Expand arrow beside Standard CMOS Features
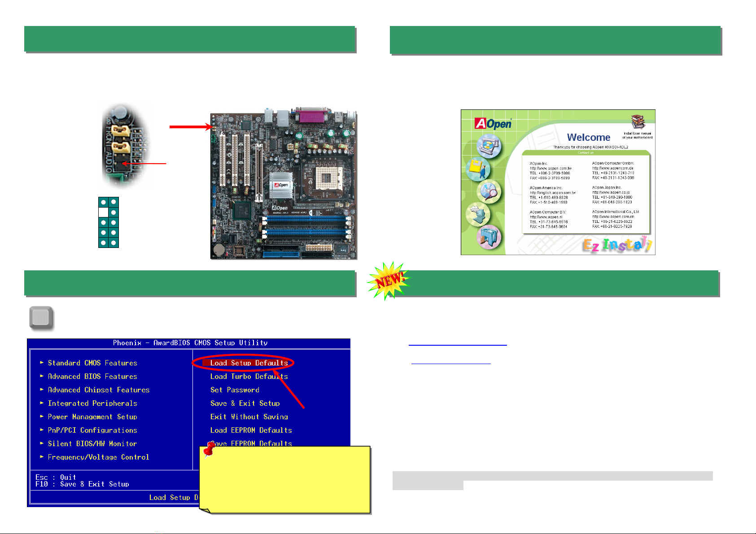This screenshot has width=756, height=534. click(x=42, y=362)
